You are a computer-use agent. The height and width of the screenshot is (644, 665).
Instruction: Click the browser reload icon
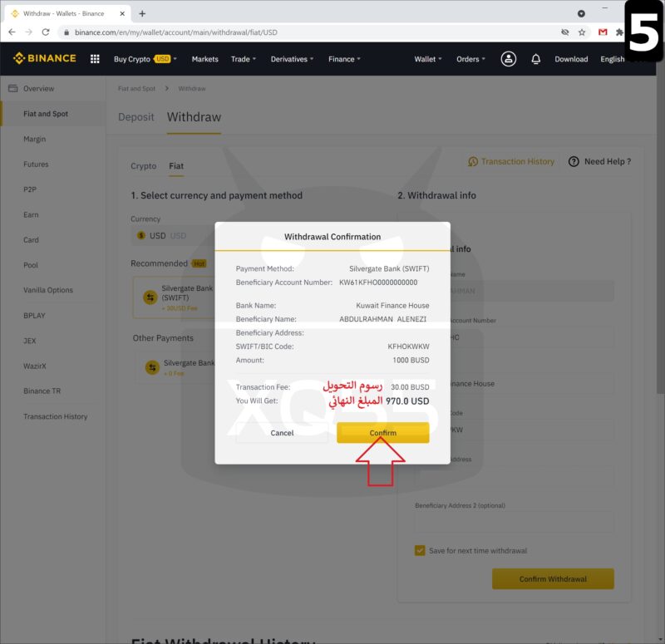tap(47, 32)
